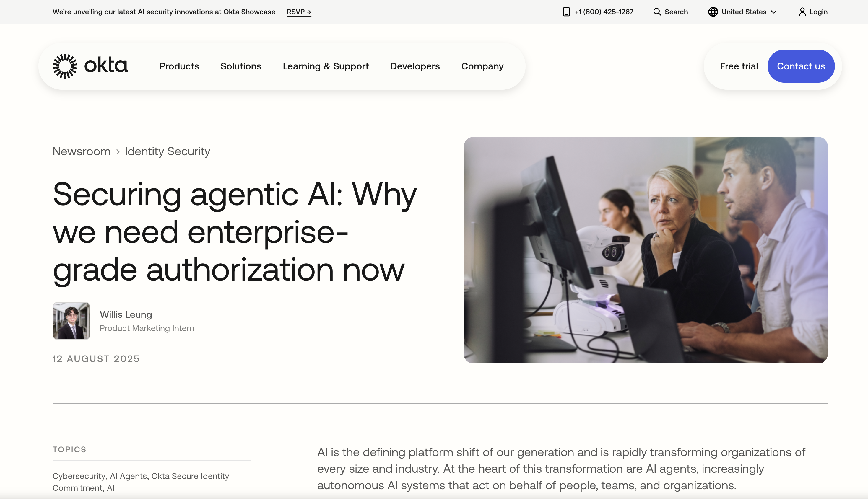This screenshot has height=499, width=868.
Task: Open the Developers menu
Action: (415, 66)
